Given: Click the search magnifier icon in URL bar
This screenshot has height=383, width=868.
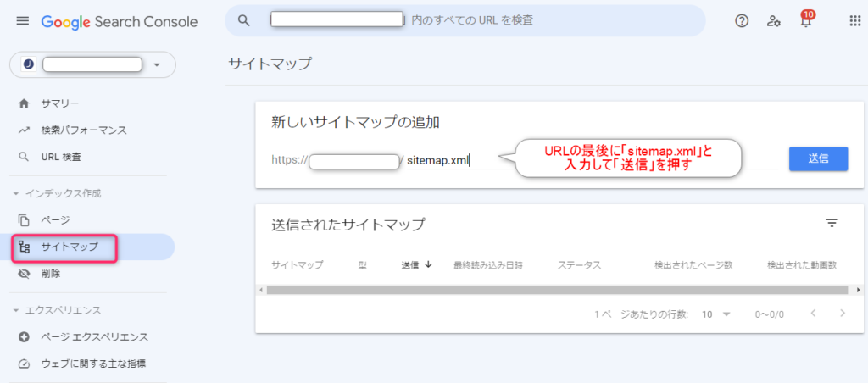Looking at the screenshot, I should pyautogui.click(x=244, y=21).
